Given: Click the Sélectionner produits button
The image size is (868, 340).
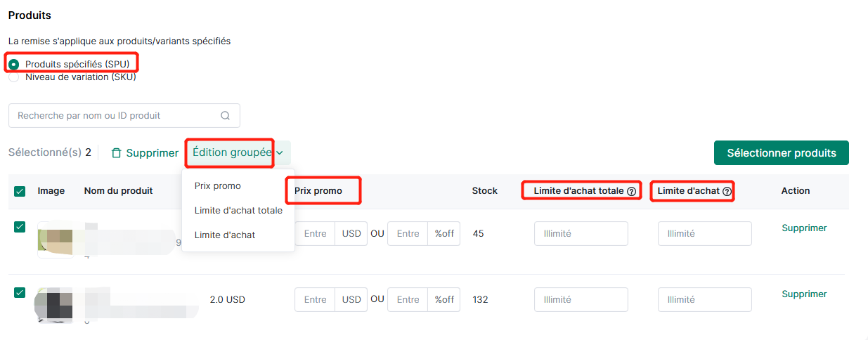Looking at the screenshot, I should (x=782, y=153).
